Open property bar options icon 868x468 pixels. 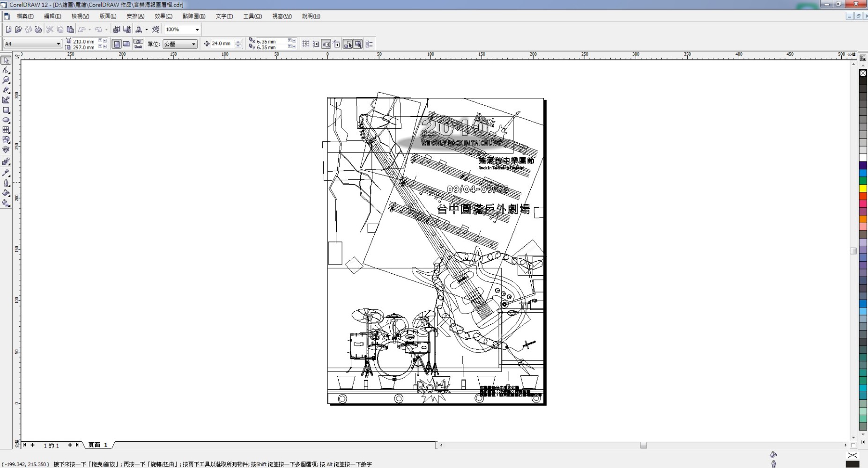[x=369, y=44]
